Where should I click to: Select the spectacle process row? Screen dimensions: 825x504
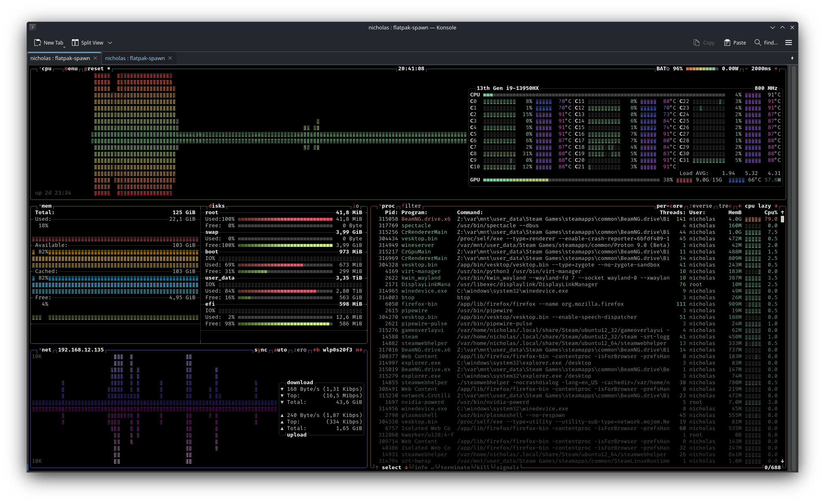point(578,226)
